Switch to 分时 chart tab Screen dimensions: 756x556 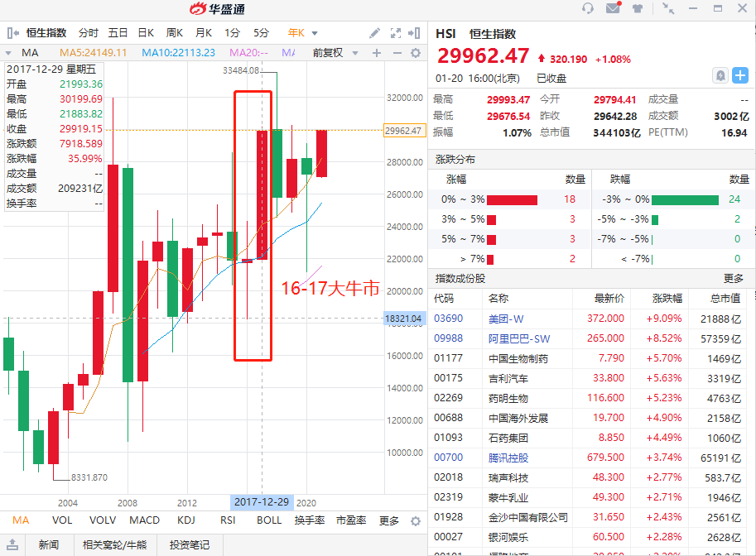click(89, 33)
